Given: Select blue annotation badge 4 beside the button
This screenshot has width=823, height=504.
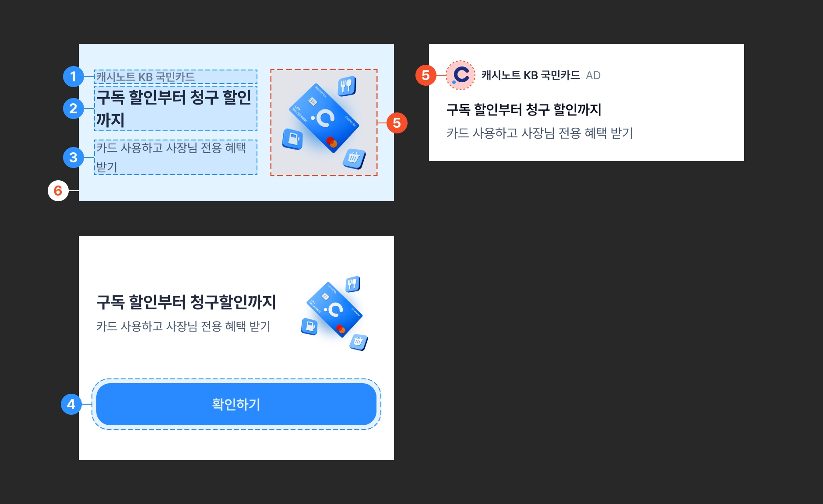Looking at the screenshot, I should (71, 404).
